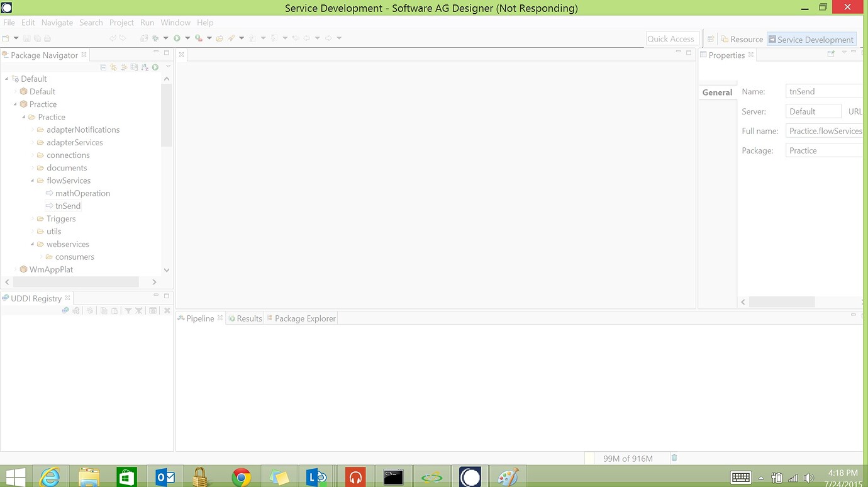
Task: Expand the connections folder
Action: tap(33, 155)
